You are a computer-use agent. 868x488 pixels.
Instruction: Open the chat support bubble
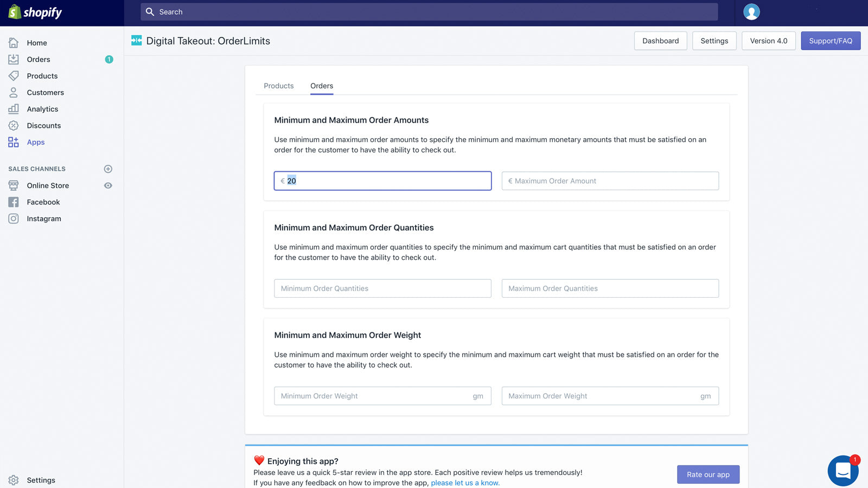point(843,471)
